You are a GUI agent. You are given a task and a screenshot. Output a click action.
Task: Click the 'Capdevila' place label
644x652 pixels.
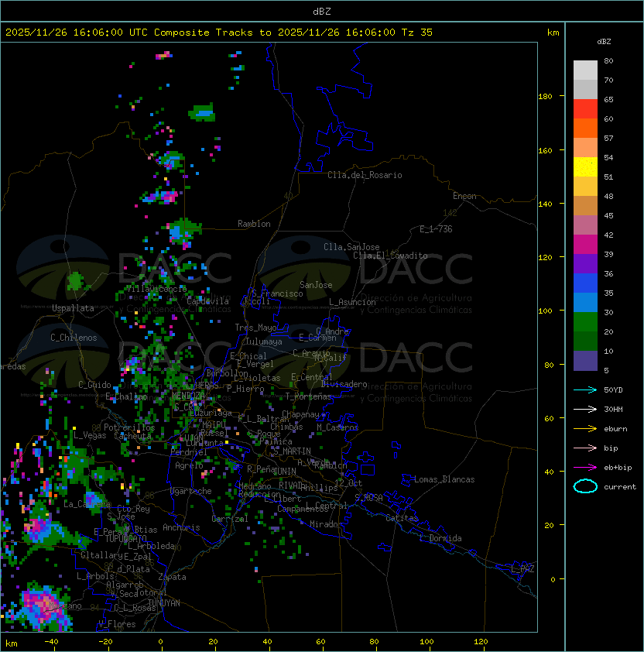pos(207,301)
